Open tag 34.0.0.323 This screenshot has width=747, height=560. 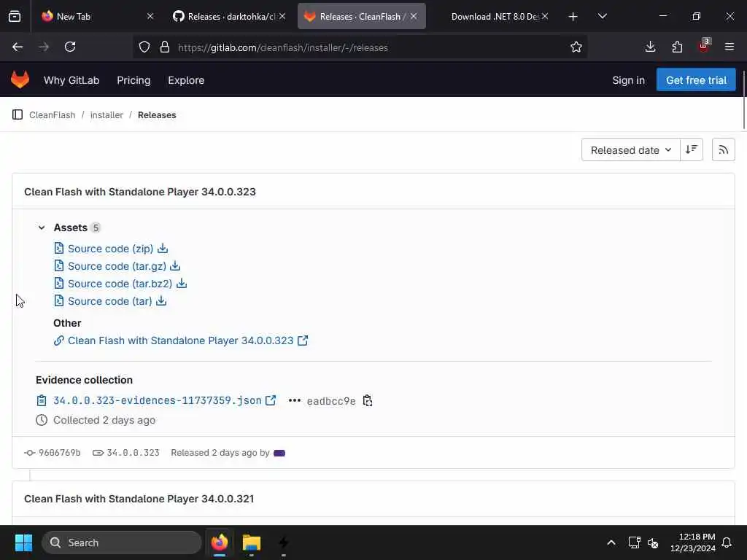coord(133,453)
